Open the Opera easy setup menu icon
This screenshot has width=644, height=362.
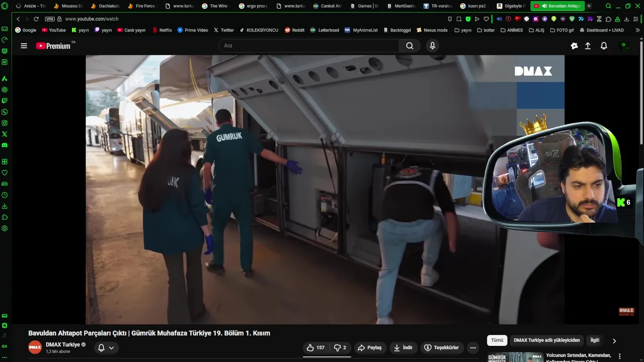pyautogui.click(x=635, y=19)
